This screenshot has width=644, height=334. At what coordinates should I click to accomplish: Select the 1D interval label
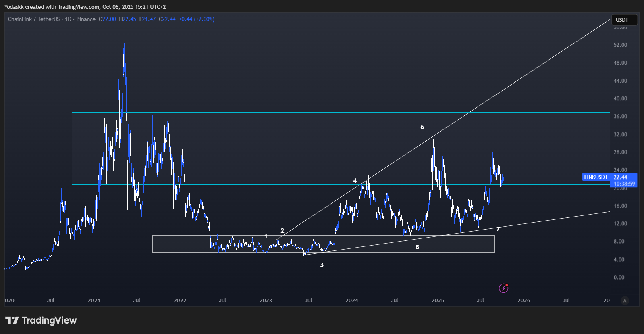pyautogui.click(x=68, y=19)
